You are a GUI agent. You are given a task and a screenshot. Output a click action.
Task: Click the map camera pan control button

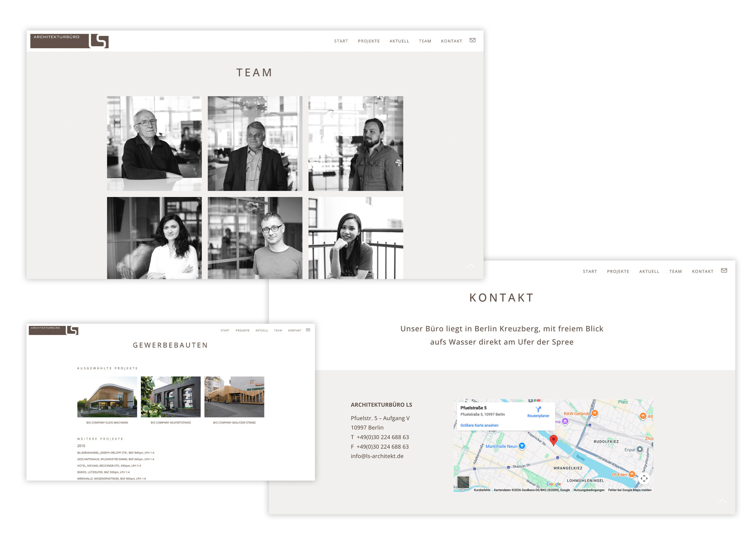[x=644, y=478]
